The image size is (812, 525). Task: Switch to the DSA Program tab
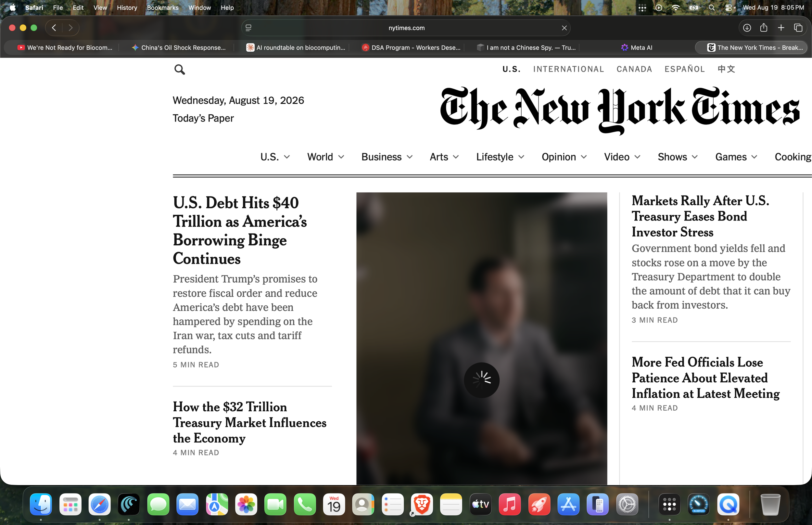(411, 48)
